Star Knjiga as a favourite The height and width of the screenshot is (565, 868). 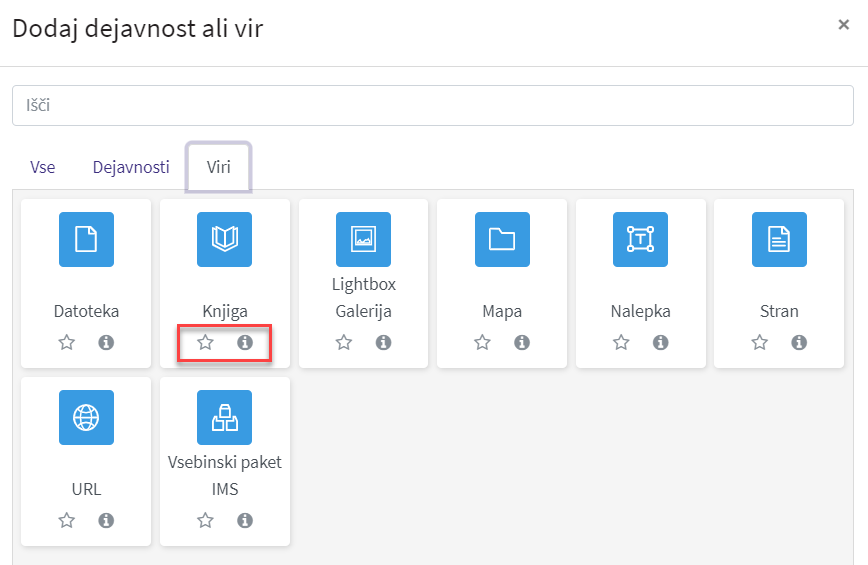tap(205, 343)
